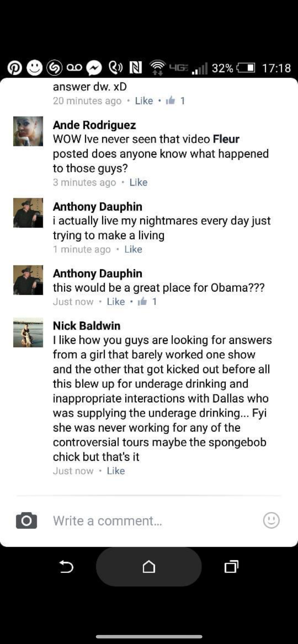Open the recent apps square icon
Viewport: 298px width, 644px height.
pos(231,567)
